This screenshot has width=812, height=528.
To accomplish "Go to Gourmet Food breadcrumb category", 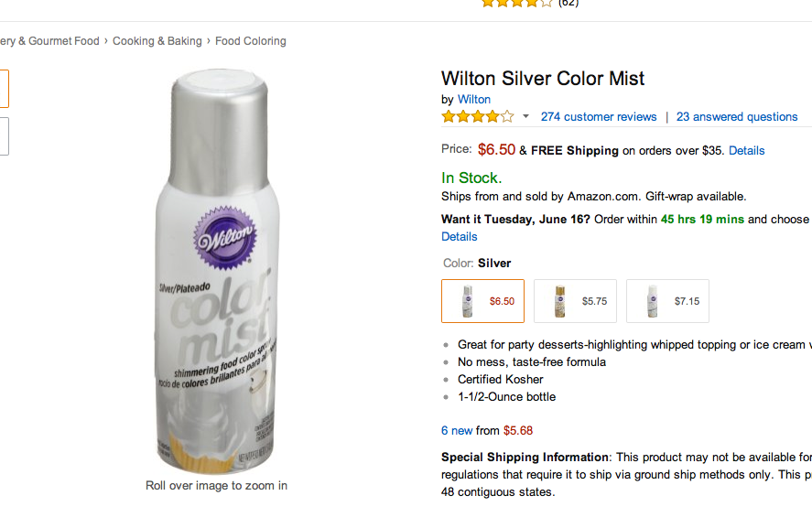I will coord(49,41).
